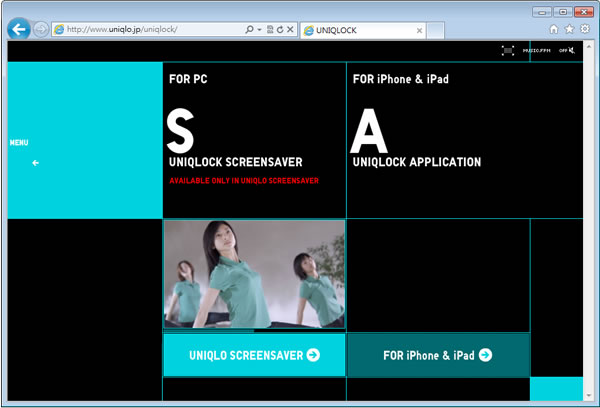
Task: Click the search magnifier in address bar
Action: pyautogui.click(x=249, y=29)
